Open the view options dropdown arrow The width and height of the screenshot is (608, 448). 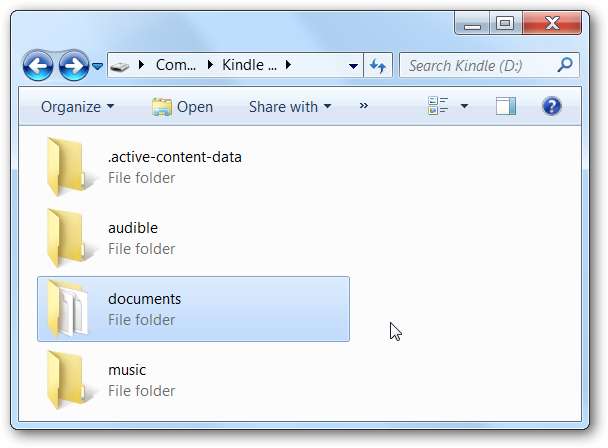pos(464,106)
